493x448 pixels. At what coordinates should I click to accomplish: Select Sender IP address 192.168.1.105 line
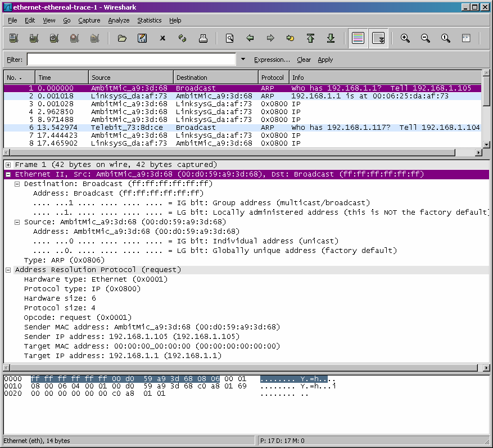coord(132,337)
